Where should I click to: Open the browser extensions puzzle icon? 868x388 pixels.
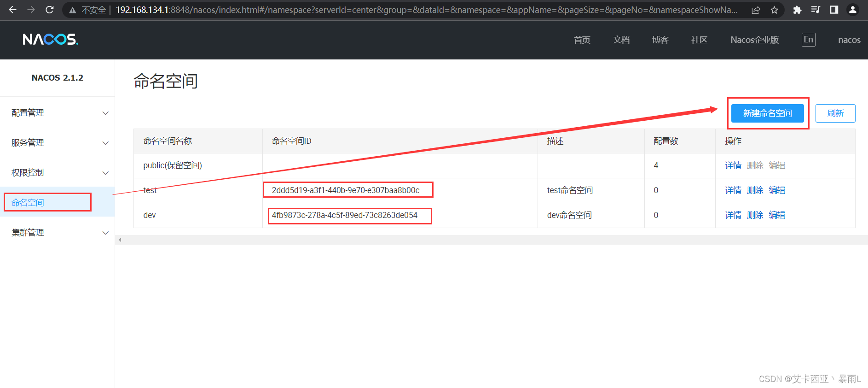[x=797, y=10]
